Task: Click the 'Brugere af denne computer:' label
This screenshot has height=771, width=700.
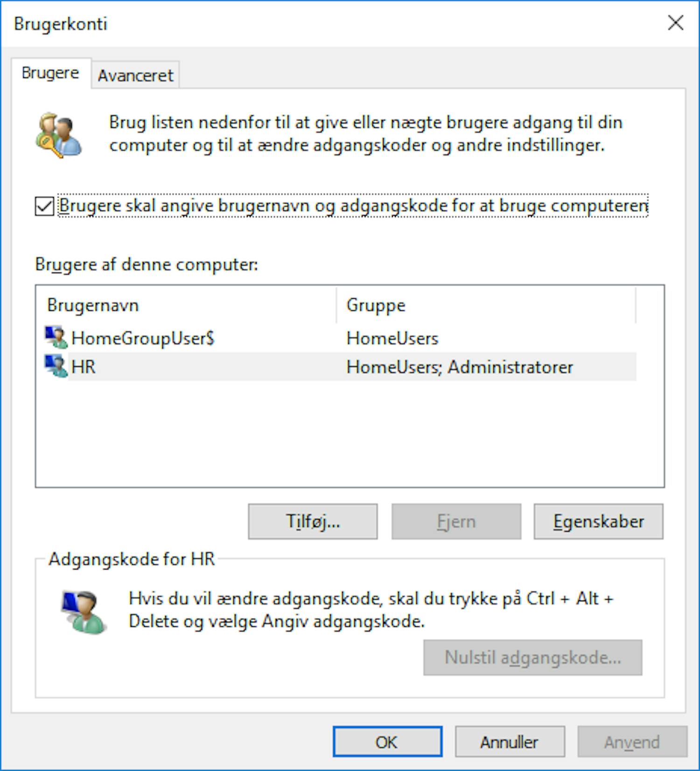Action: [146, 265]
